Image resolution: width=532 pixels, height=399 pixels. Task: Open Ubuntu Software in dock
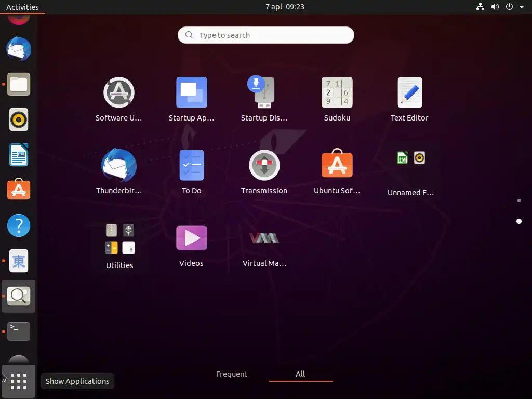[x=19, y=189]
